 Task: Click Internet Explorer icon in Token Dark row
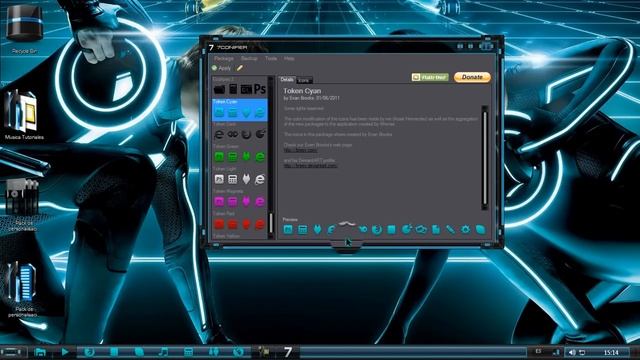coord(219,134)
